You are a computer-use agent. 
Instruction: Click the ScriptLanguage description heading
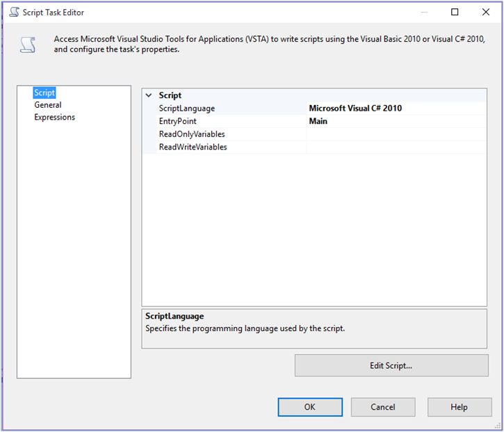pos(174,317)
